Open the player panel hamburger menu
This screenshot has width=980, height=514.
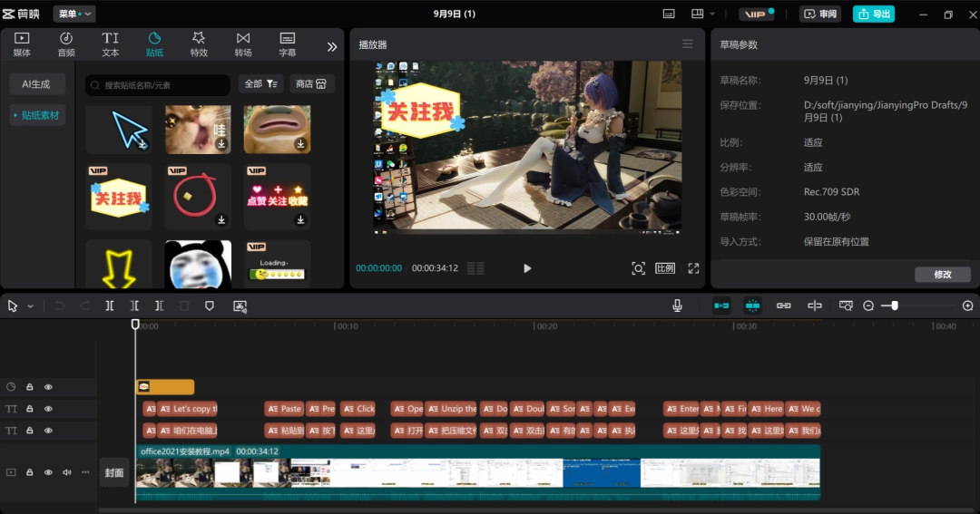pos(688,44)
